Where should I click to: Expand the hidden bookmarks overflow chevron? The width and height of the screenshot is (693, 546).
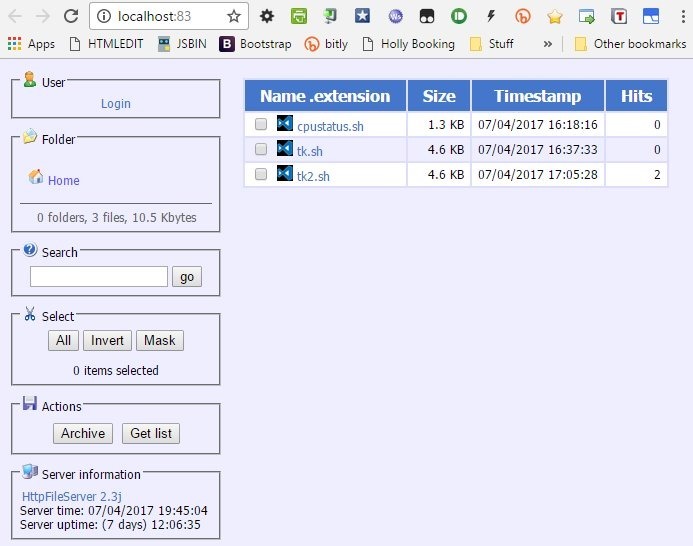[547, 44]
